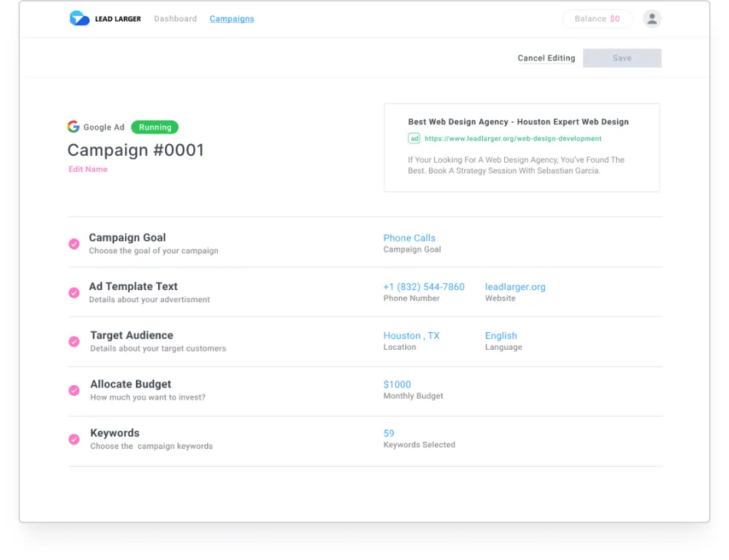Click 'Choose the goal of your campaign' text
This screenshot has height=560, width=729.
[153, 251]
